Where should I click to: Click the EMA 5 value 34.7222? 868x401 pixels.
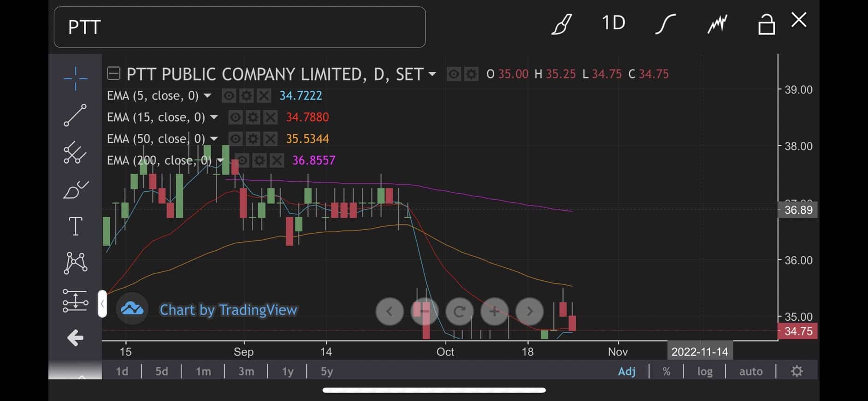301,96
